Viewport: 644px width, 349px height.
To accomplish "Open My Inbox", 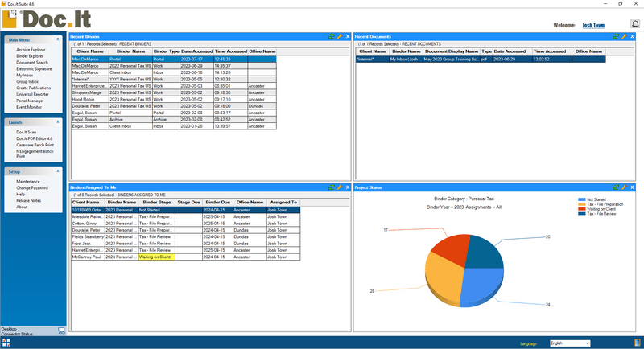I will pos(25,76).
